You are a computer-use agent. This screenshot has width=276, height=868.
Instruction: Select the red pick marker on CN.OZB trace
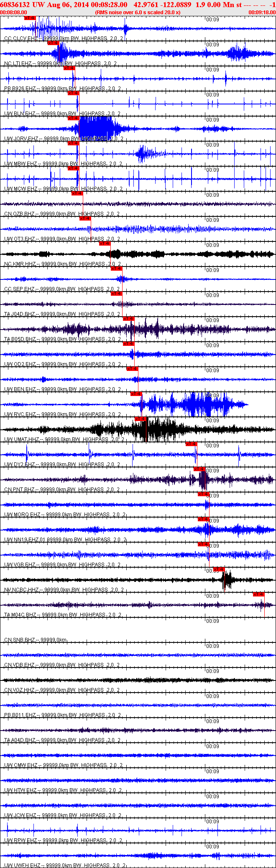(x=77, y=193)
